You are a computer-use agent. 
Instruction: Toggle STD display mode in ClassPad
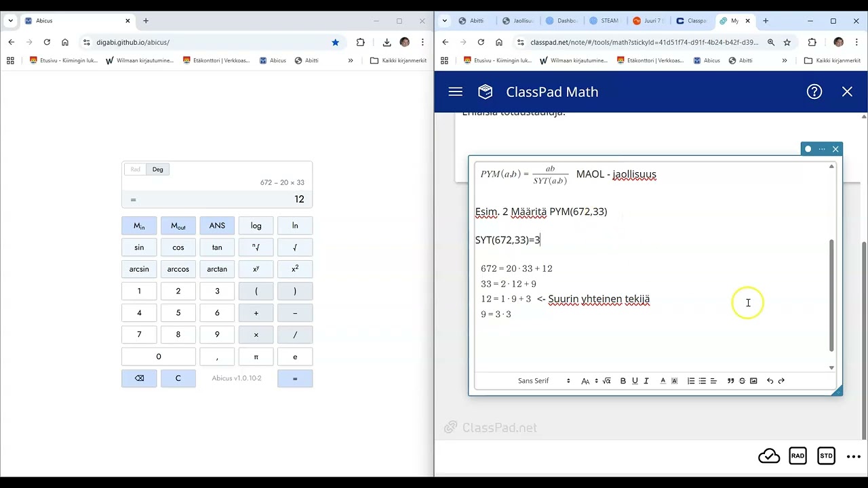click(x=826, y=456)
